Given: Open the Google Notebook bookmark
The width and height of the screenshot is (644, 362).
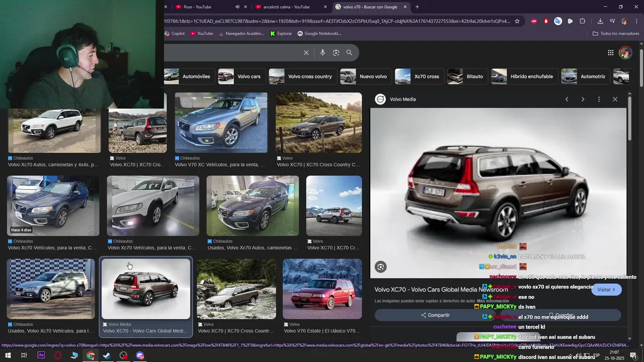Looking at the screenshot, I should click(319, 33).
